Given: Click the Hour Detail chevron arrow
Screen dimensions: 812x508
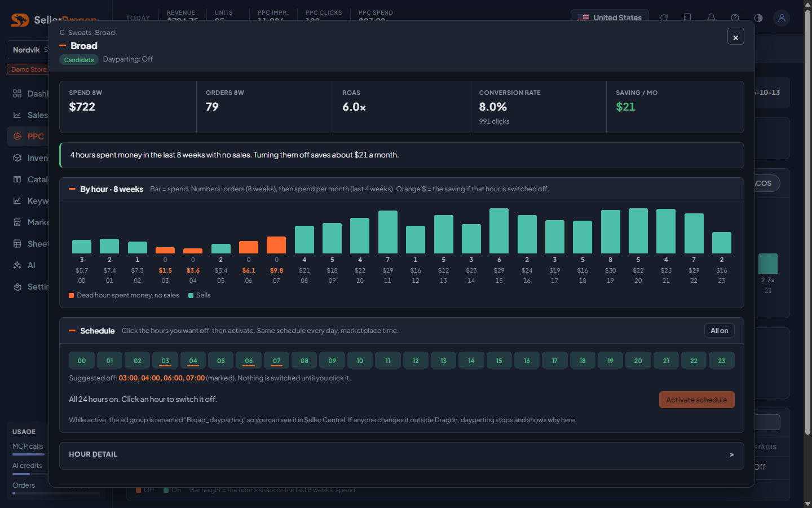Looking at the screenshot, I should (x=731, y=455).
